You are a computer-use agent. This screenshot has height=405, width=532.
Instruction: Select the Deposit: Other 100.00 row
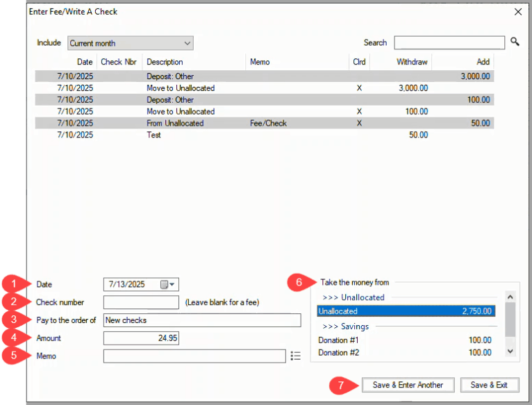tap(265, 100)
